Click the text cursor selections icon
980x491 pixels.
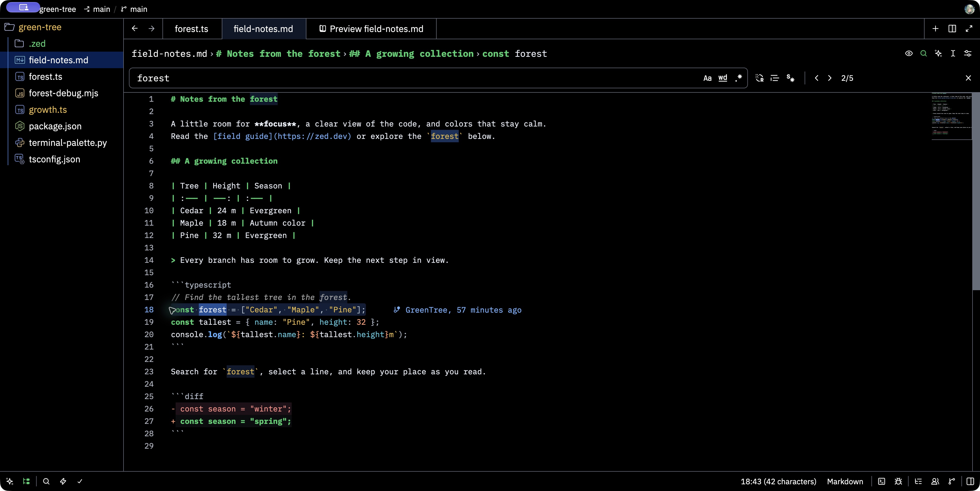[953, 54]
